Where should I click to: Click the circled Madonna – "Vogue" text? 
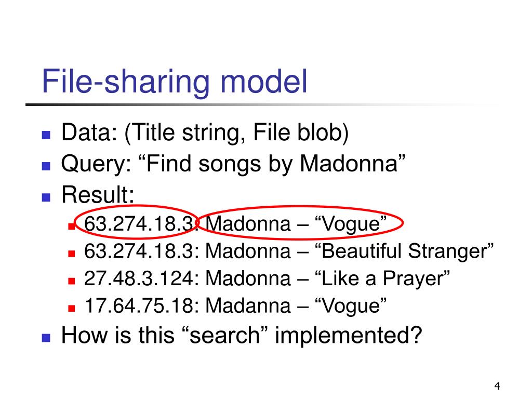coord(296,224)
